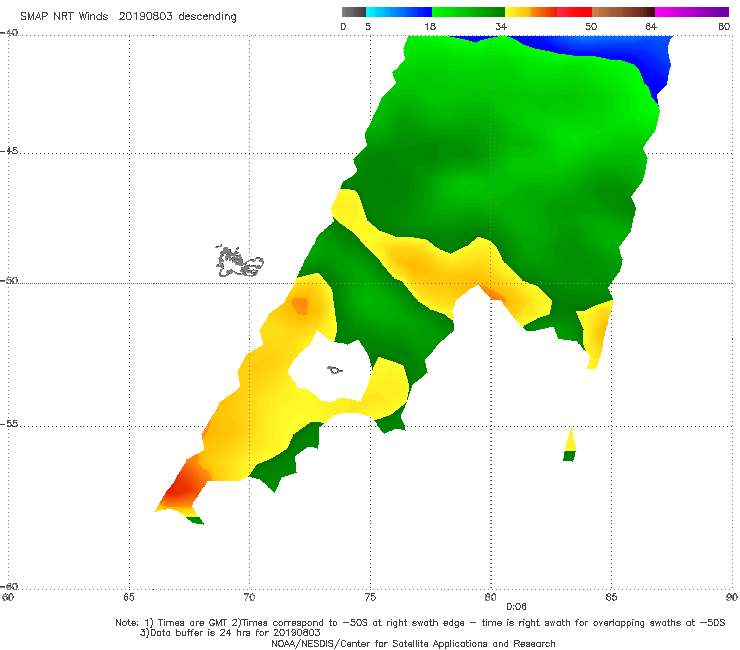The image size is (740, 650).
Task: Click the '18' label under the color bar
Action: tap(430, 26)
